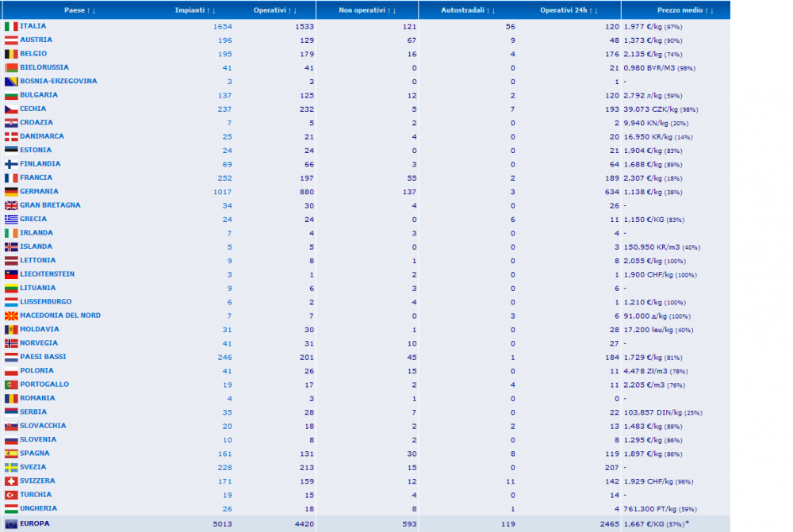The image size is (793, 532).
Task: Click the Italy flag icon
Action: pos(11,26)
